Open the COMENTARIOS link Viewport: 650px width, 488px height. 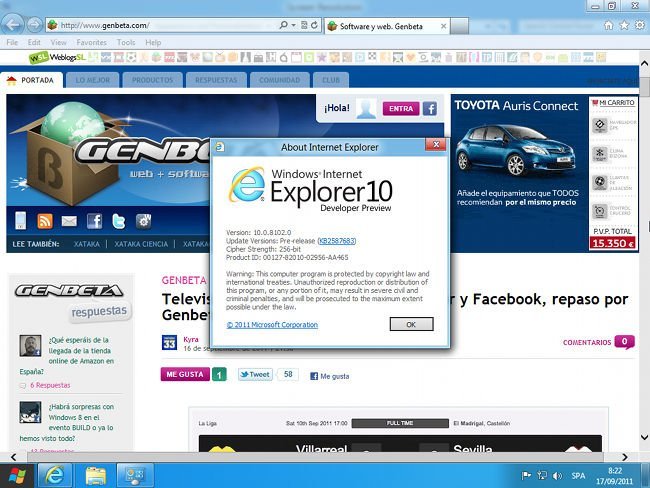[587, 342]
